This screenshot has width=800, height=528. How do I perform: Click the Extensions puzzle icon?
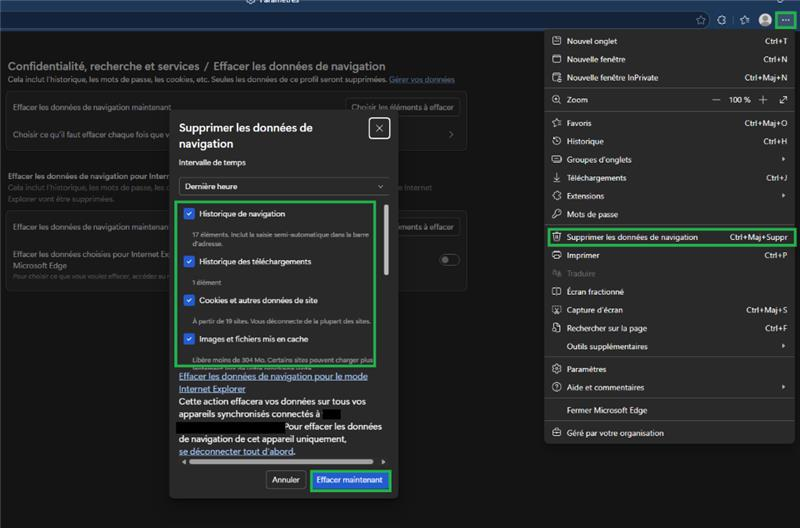point(557,196)
